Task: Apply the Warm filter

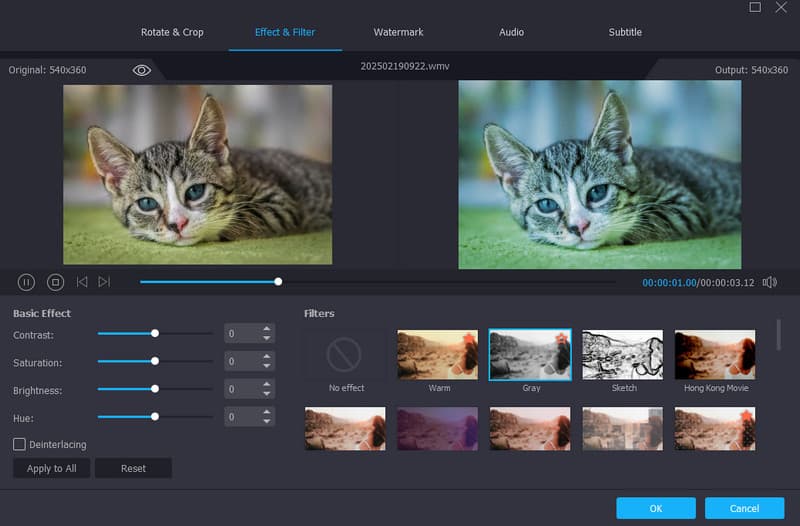Action: [438, 355]
